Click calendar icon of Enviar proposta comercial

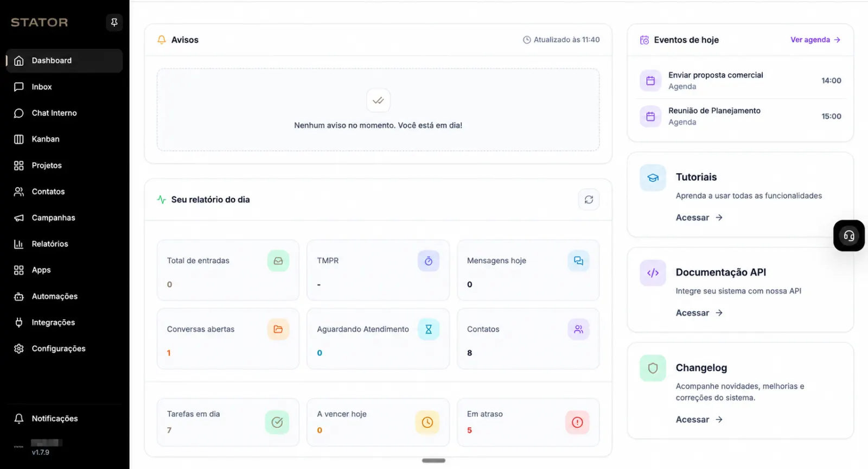pyautogui.click(x=650, y=81)
